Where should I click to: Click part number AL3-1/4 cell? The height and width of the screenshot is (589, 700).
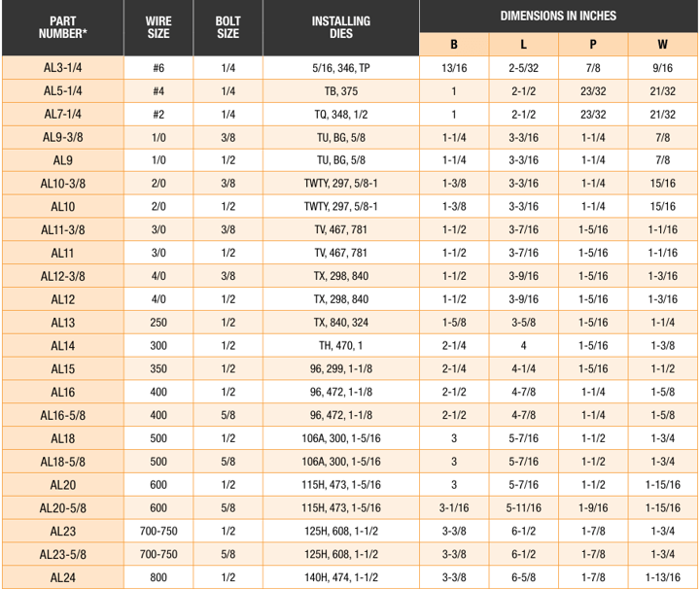click(63, 68)
